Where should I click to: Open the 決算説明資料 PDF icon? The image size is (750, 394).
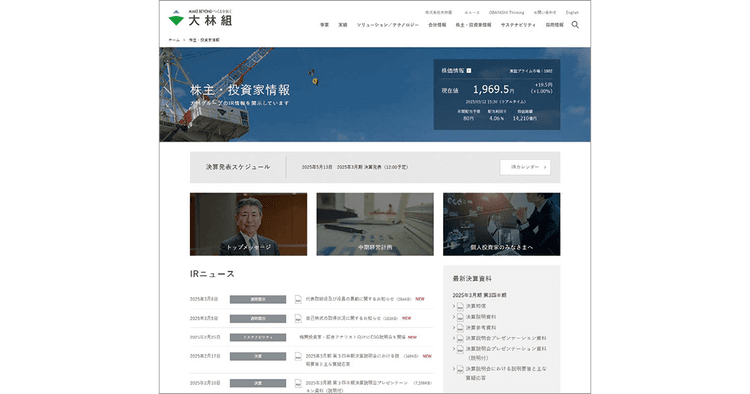[460, 317]
